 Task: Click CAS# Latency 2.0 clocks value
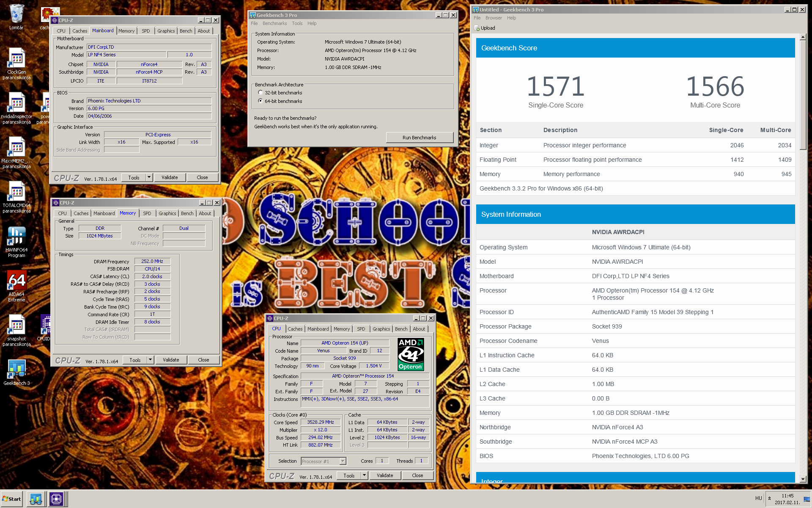152,276
